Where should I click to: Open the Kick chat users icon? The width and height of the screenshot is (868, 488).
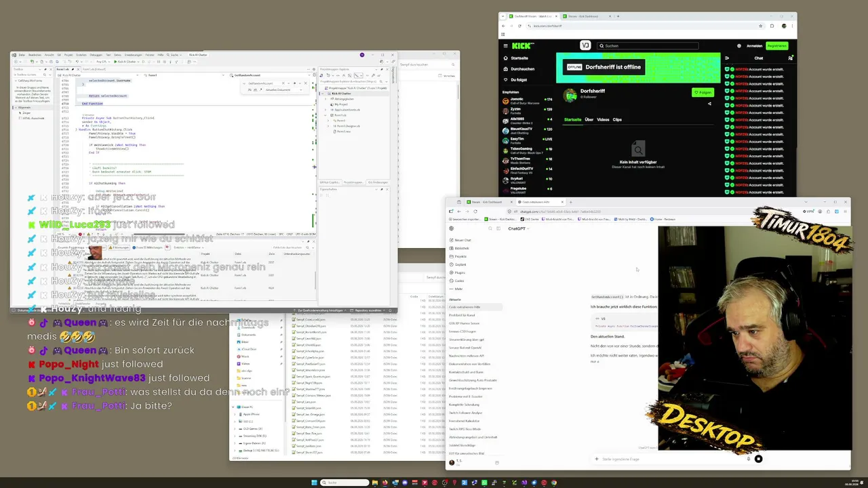point(790,58)
